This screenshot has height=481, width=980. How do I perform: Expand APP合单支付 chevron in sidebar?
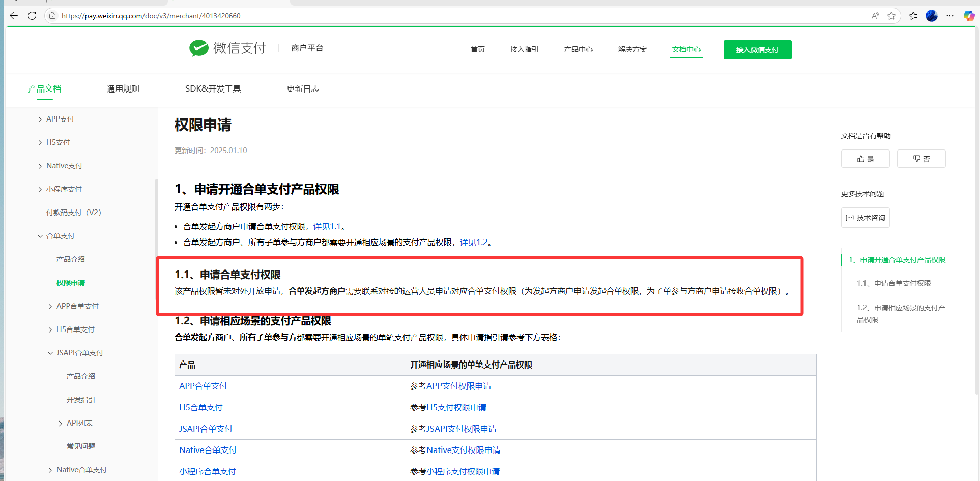coord(50,306)
